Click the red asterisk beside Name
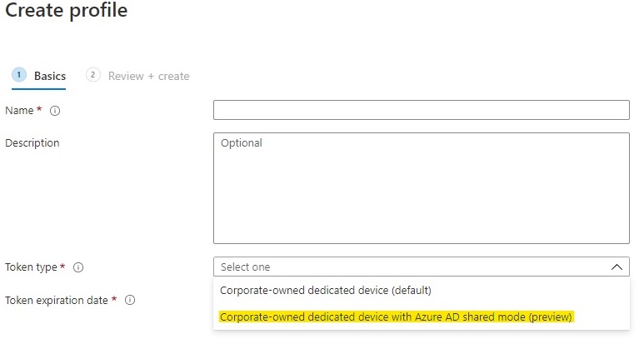The width and height of the screenshot is (644, 339). [x=39, y=110]
